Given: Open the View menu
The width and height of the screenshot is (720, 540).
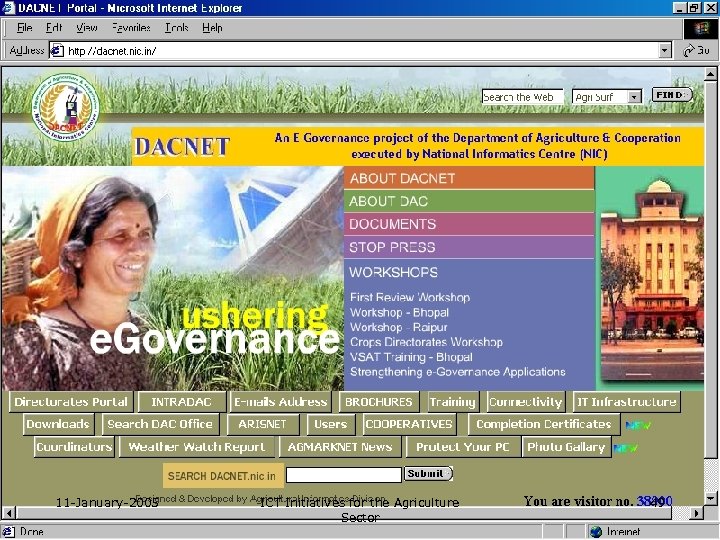Looking at the screenshot, I should (x=87, y=28).
